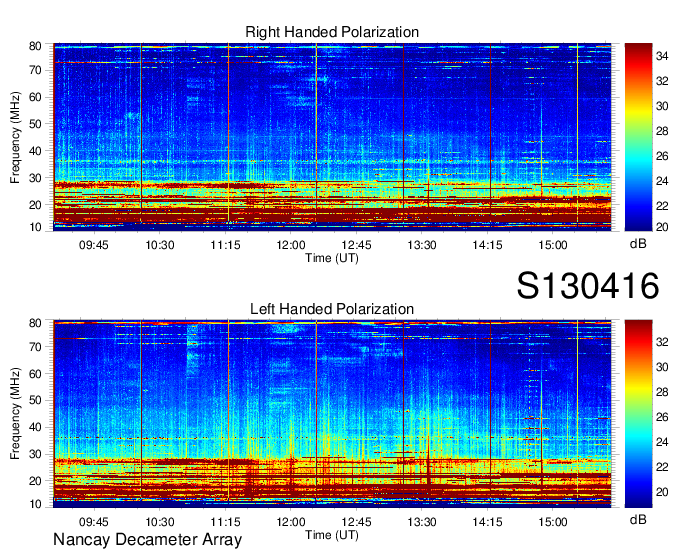Click the 12:00 time tick of bottom plot
Image resolution: width=680 pixels, height=552 pixels.
[x=291, y=522]
